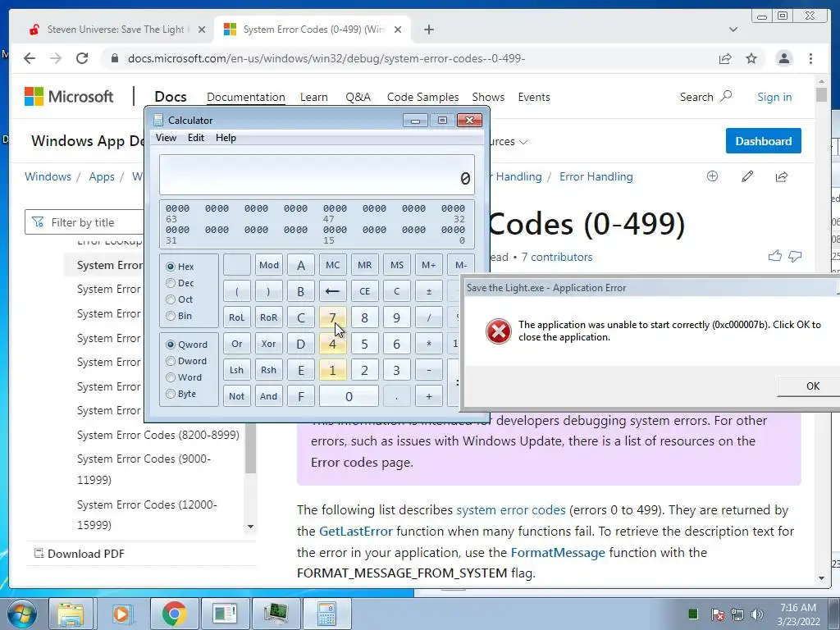Click the Action Center flag in tray
The height and width of the screenshot is (630, 840).
pyautogui.click(x=718, y=614)
